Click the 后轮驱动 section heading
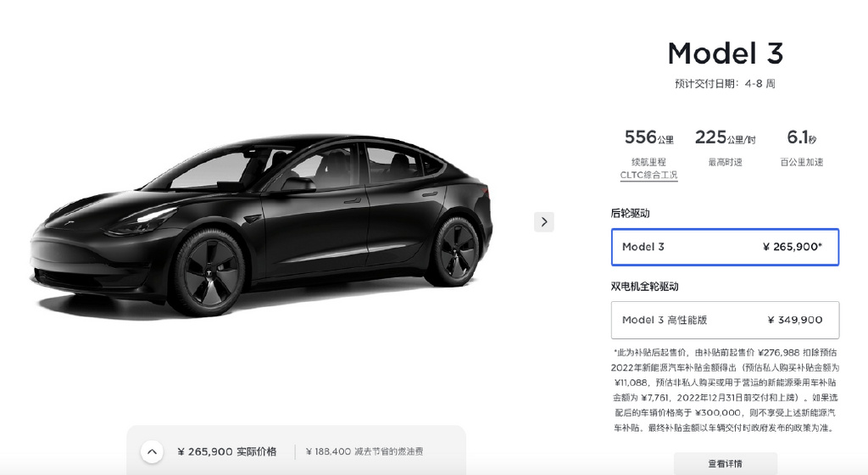 pyautogui.click(x=630, y=213)
